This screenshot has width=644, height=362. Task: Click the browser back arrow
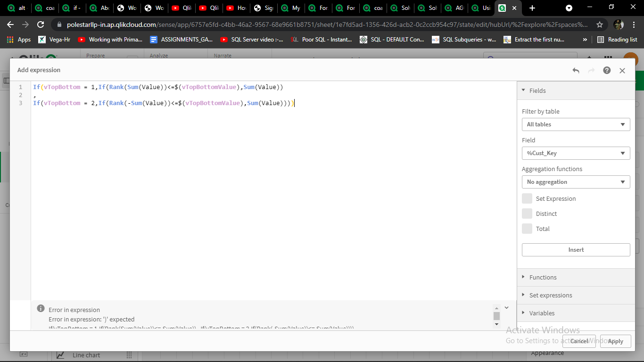coord(10,25)
